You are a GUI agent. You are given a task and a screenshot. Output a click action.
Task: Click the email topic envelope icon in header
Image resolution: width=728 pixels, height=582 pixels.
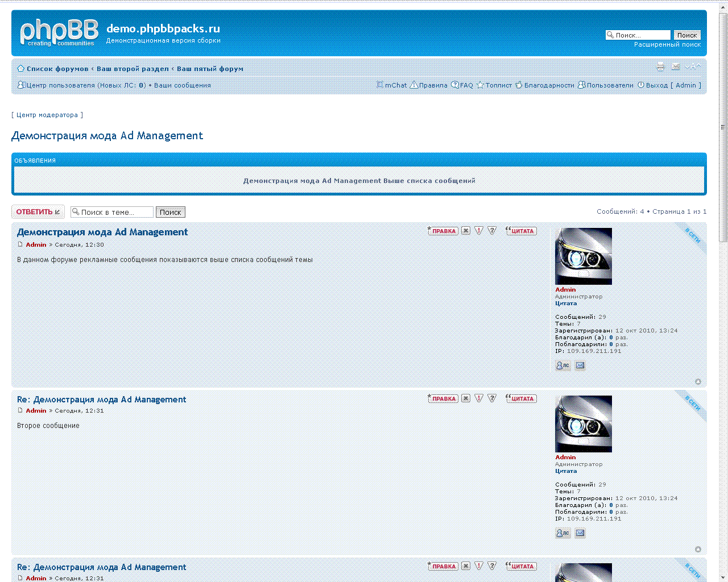[x=676, y=67]
